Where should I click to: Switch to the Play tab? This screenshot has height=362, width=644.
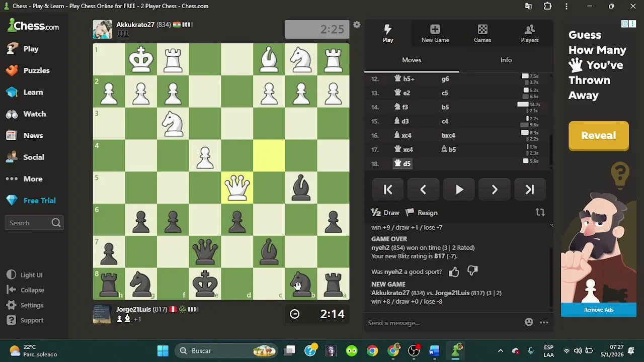tap(388, 34)
